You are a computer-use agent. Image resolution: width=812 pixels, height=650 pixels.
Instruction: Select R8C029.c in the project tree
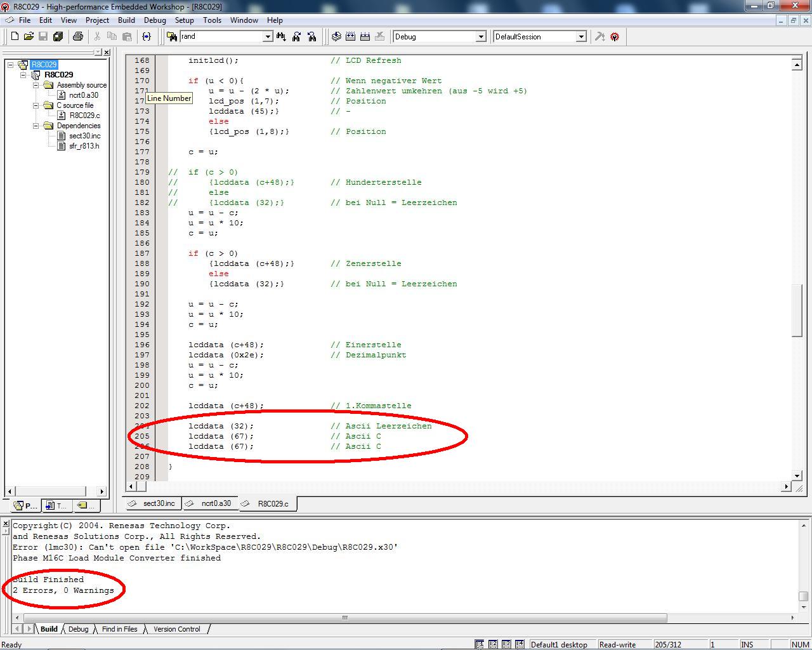(84, 116)
